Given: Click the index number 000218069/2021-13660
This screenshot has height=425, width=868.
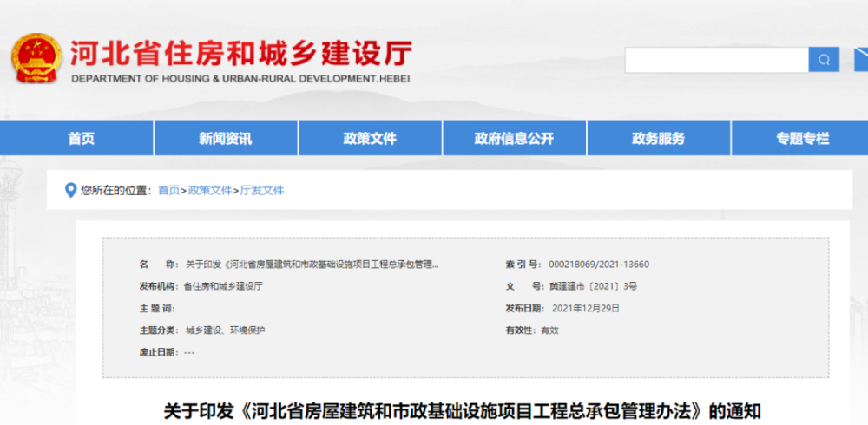Looking at the screenshot, I should pos(599,265).
